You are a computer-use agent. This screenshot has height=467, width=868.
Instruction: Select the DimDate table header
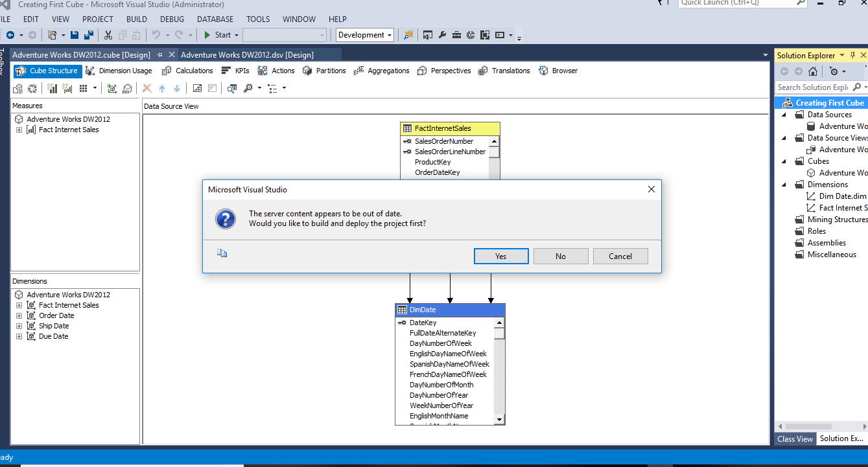(x=450, y=310)
